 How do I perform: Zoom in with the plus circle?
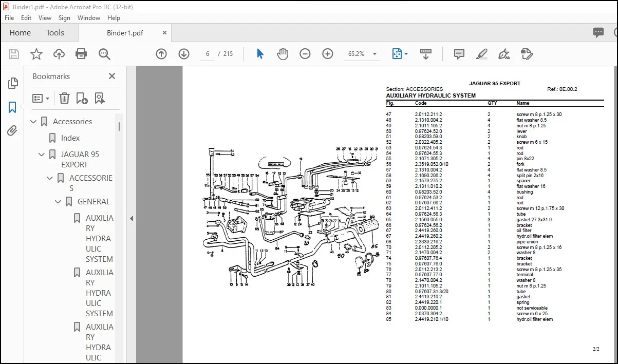point(328,54)
